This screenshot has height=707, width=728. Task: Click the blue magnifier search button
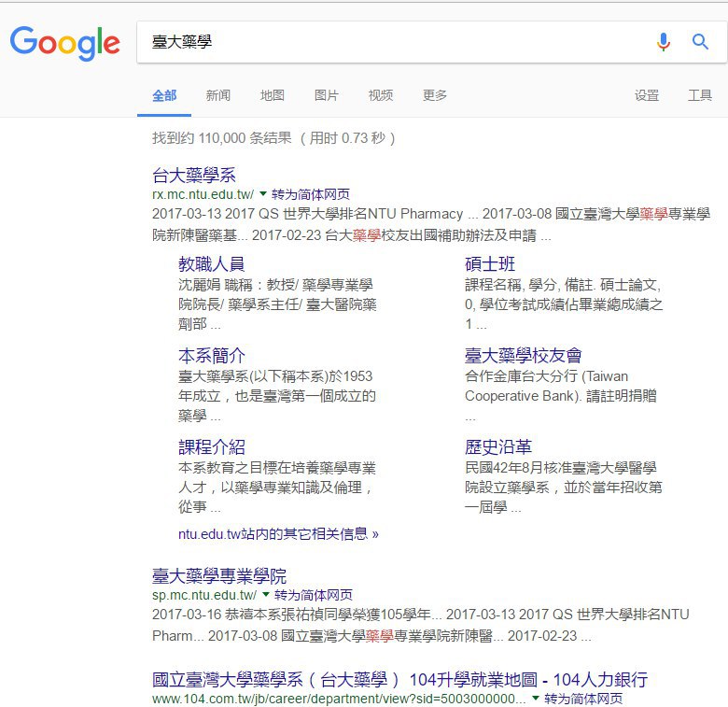[x=700, y=42]
